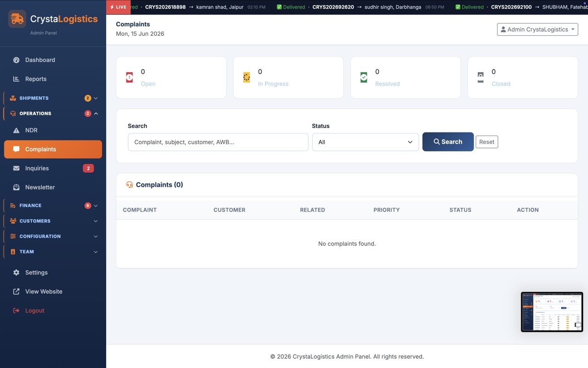Click the 'No complaints found.' message
The width and height of the screenshot is (588, 368).
click(x=347, y=244)
